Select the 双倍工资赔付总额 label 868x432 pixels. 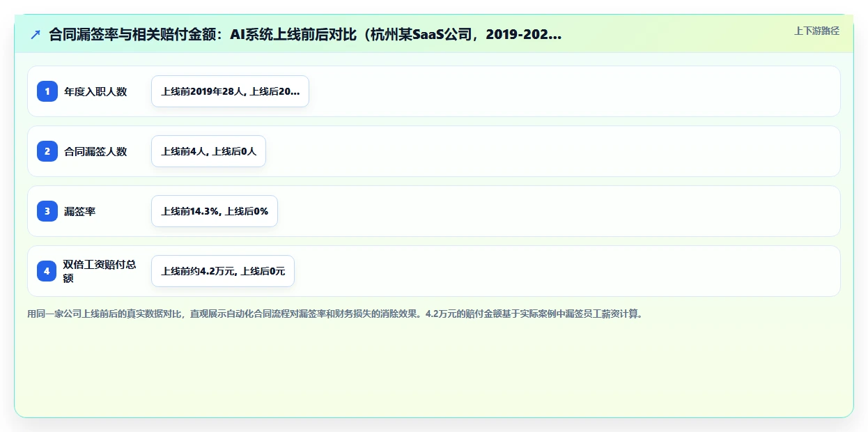[100, 271]
